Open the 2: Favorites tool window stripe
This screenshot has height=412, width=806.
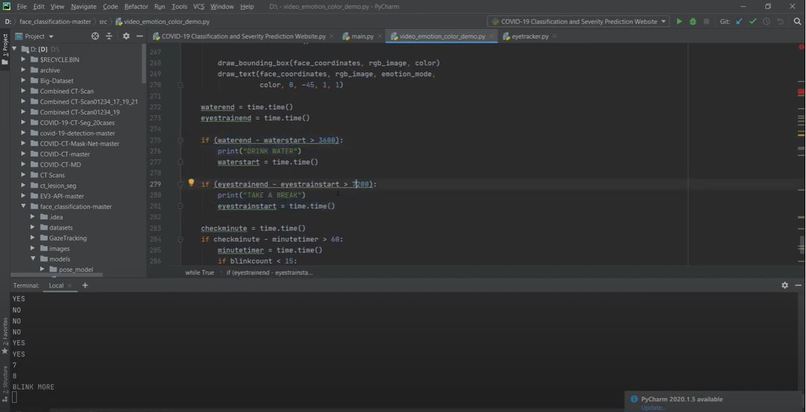[x=5, y=336]
